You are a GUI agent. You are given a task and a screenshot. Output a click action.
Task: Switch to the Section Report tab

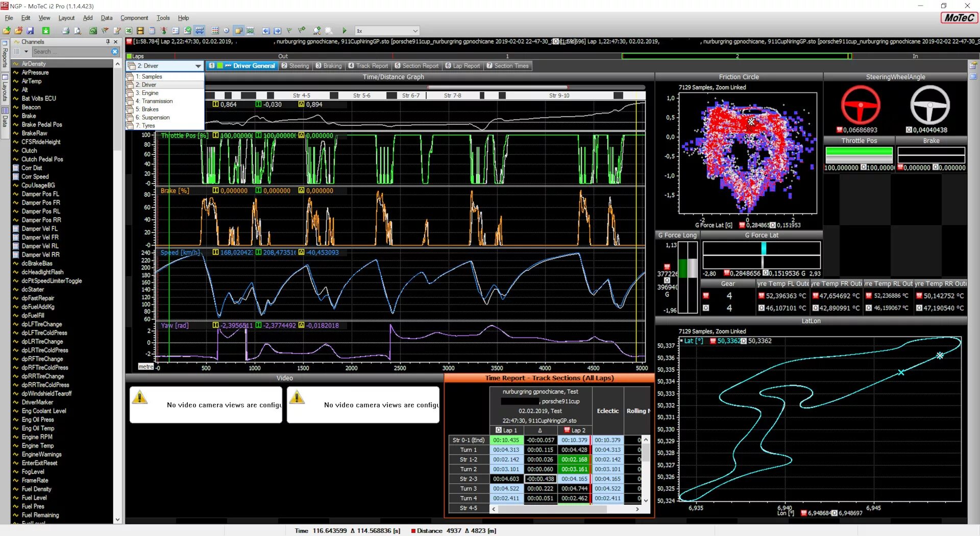pyautogui.click(x=416, y=66)
